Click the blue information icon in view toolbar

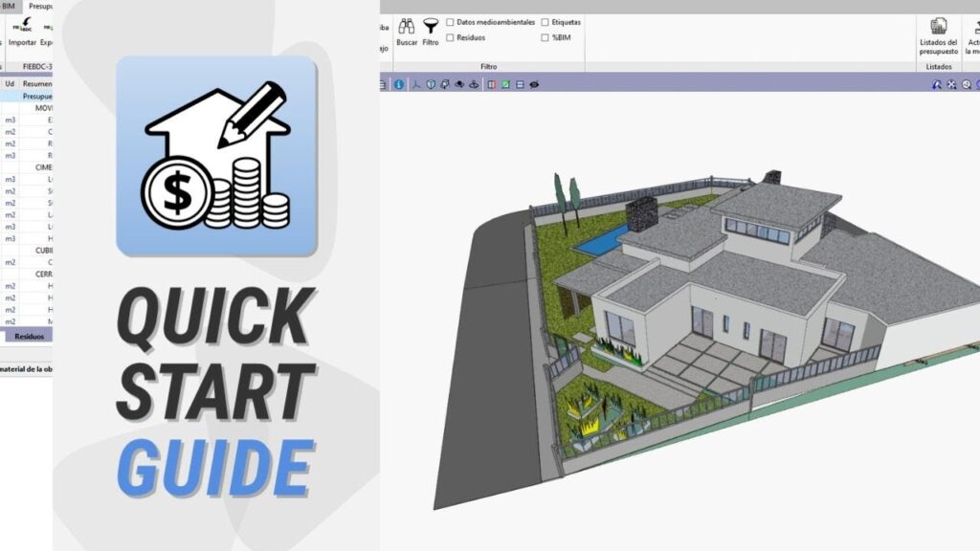pos(399,84)
